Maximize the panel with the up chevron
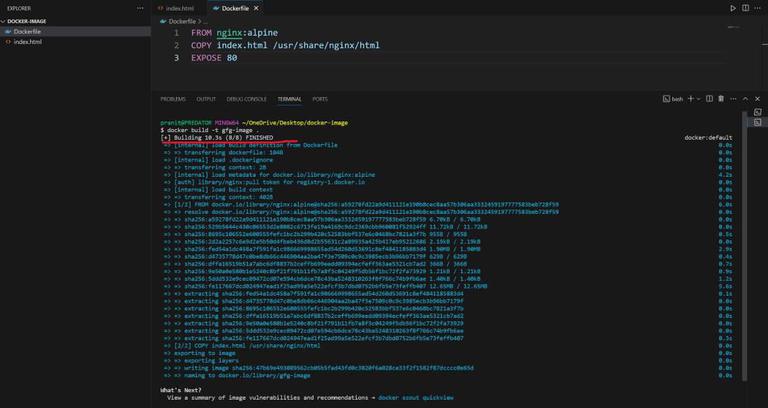Viewport: 768px width, 408px height. point(745,99)
